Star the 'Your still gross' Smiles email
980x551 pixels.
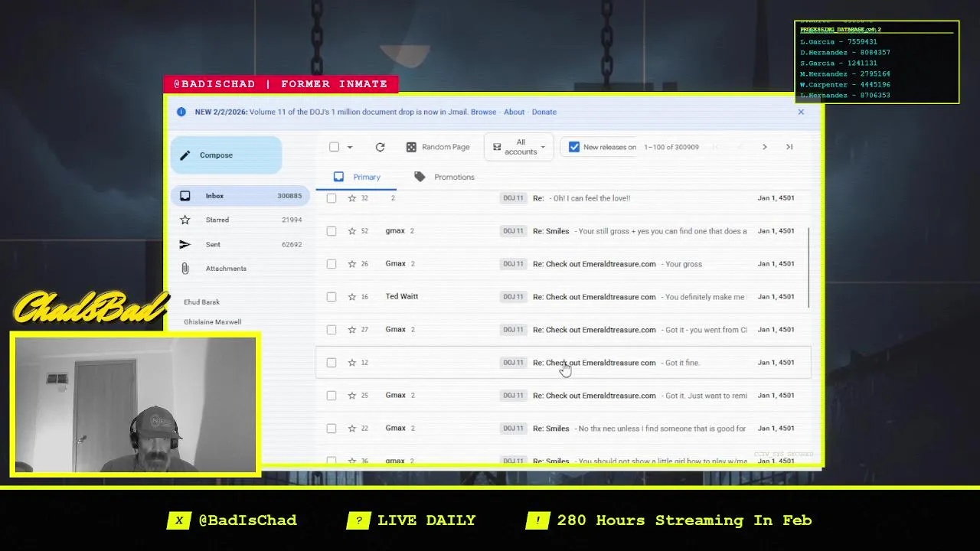pos(352,231)
